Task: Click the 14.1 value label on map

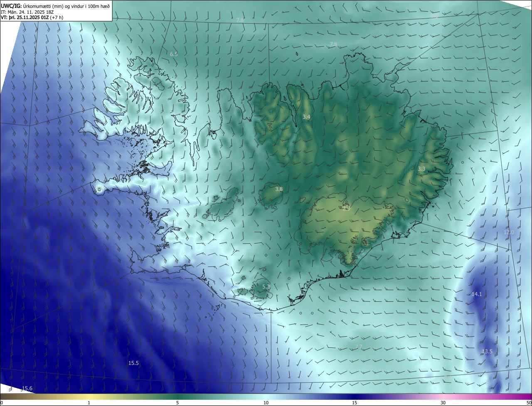Action: 477,294
